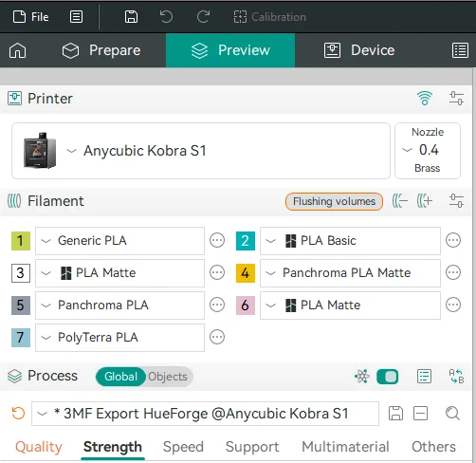The width and height of the screenshot is (476, 463).
Task: Open the Strength settings tab
Action: [113, 447]
